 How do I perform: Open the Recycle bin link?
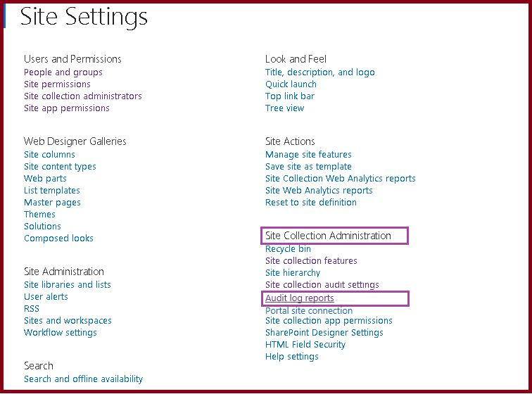point(288,249)
